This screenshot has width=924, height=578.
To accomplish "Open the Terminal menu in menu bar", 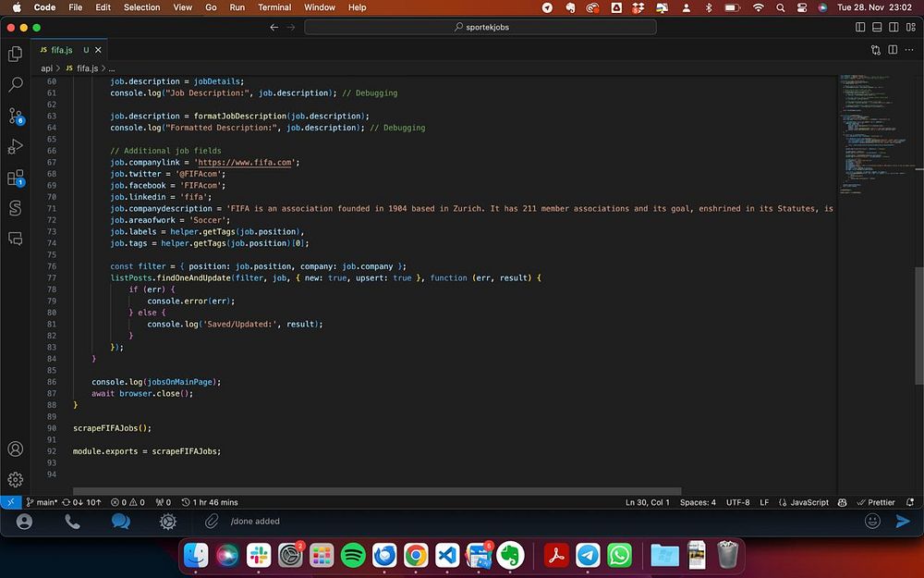I will pyautogui.click(x=274, y=7).
